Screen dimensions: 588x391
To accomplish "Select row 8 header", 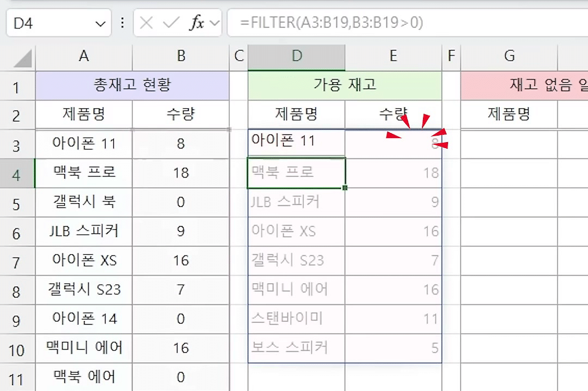I will coord(17,290).
